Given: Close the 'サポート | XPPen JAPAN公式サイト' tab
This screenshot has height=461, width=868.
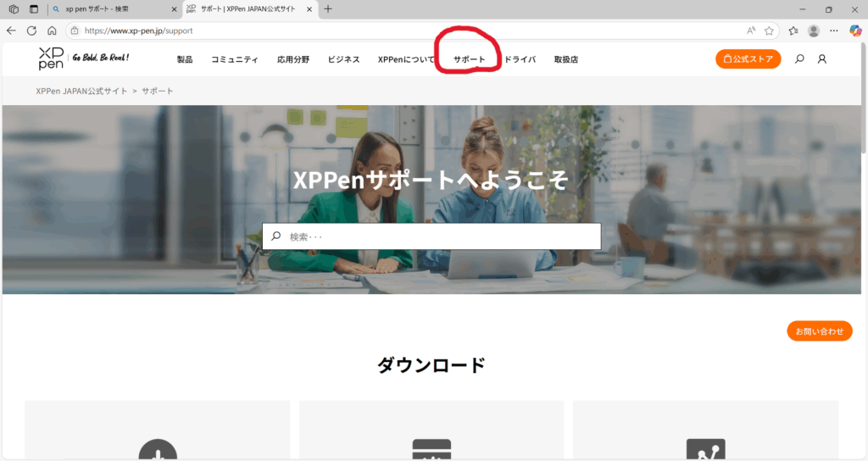Looking at the screenshot, I should tap(309, 8).
